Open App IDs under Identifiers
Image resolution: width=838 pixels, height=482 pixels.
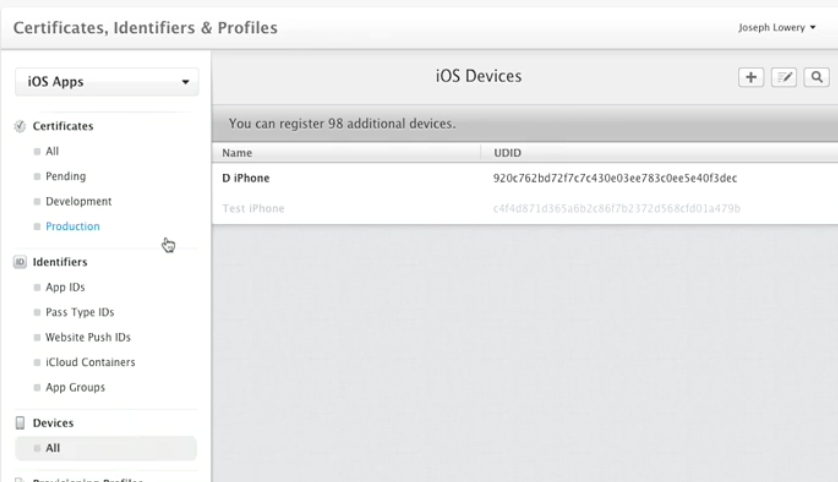[65, 288]
